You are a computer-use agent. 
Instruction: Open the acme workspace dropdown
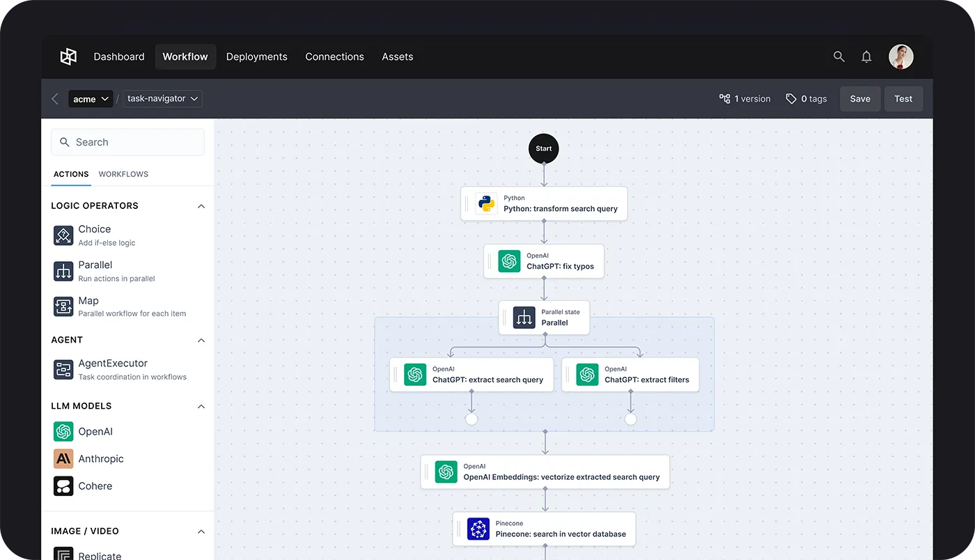[91, 99]
